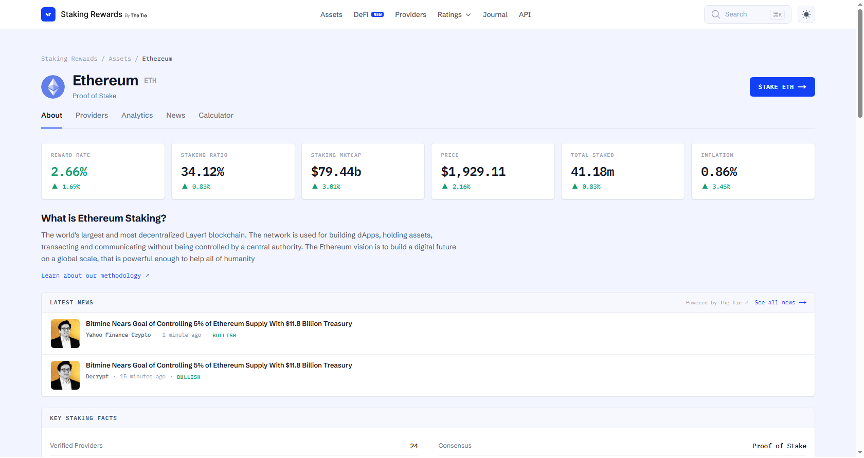Focus the Search input field
Viewport: 864px width, 458px height.
[x=747, y=14]
